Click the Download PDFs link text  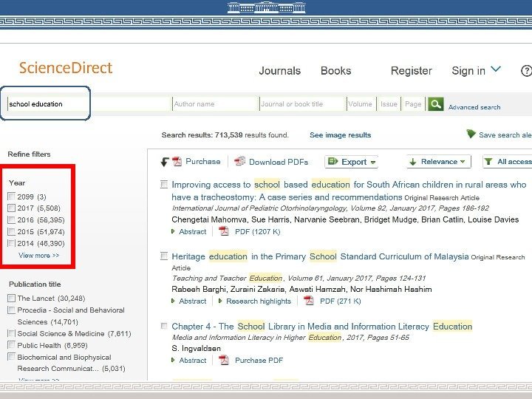click(279, 162)
